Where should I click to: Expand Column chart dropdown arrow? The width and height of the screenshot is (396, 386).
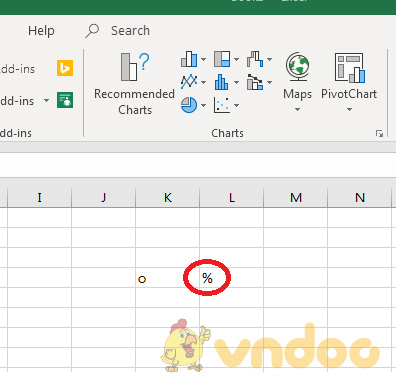tap(203, 60)
